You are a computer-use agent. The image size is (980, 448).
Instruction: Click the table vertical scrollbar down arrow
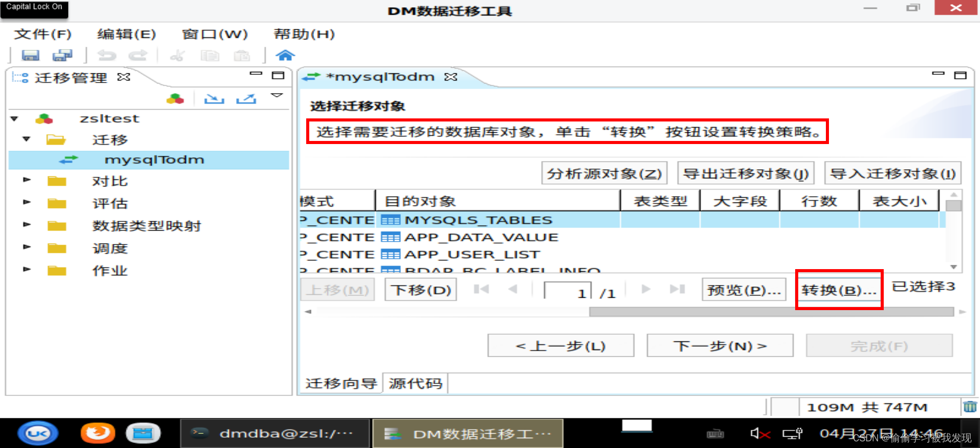(953, 267)
